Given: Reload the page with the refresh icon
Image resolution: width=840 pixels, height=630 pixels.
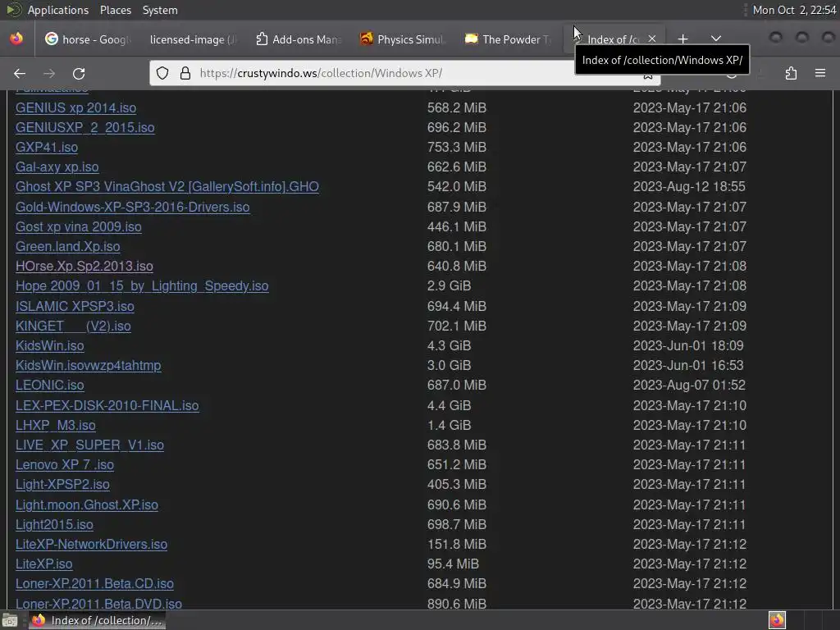Looking at the screenshot, I should [79, 73].
